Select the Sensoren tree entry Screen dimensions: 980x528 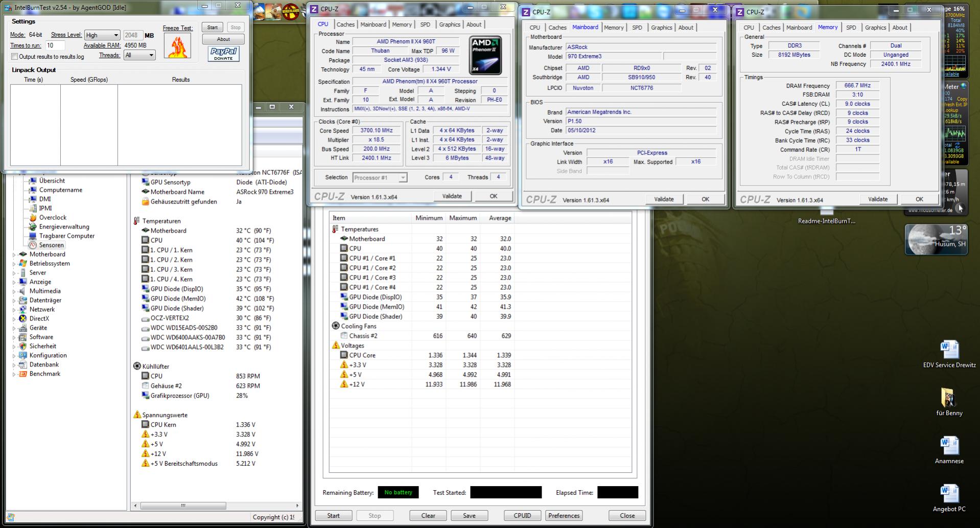[x=52, y=245]
